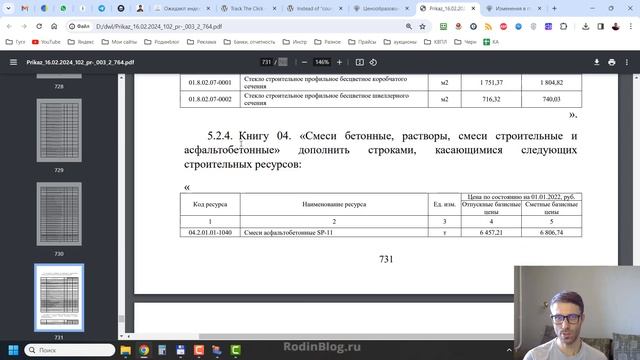Open the purple extension icon

coord(548,26)
